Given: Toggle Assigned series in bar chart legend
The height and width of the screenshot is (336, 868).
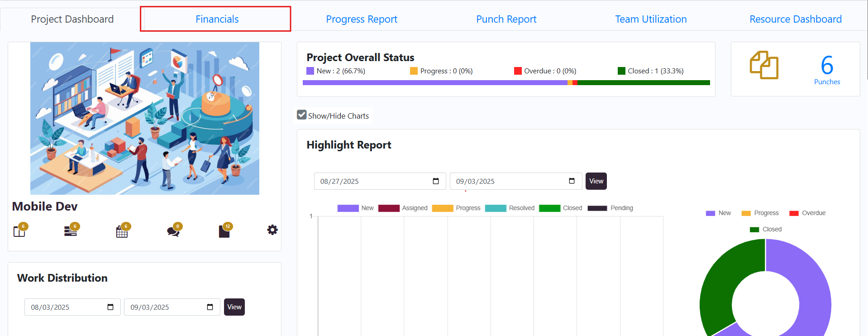Looking at the screenshot, I should [x=403, y=208].
